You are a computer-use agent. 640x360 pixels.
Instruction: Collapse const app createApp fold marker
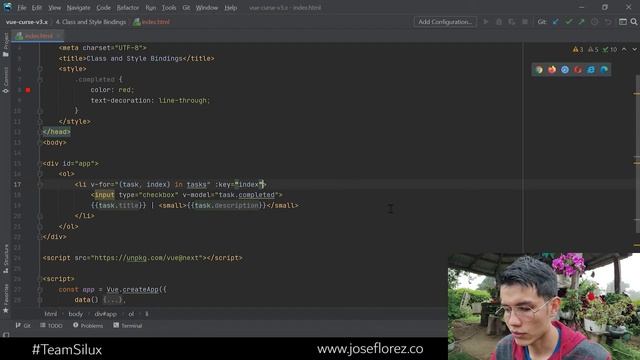[x=40, y=289]
